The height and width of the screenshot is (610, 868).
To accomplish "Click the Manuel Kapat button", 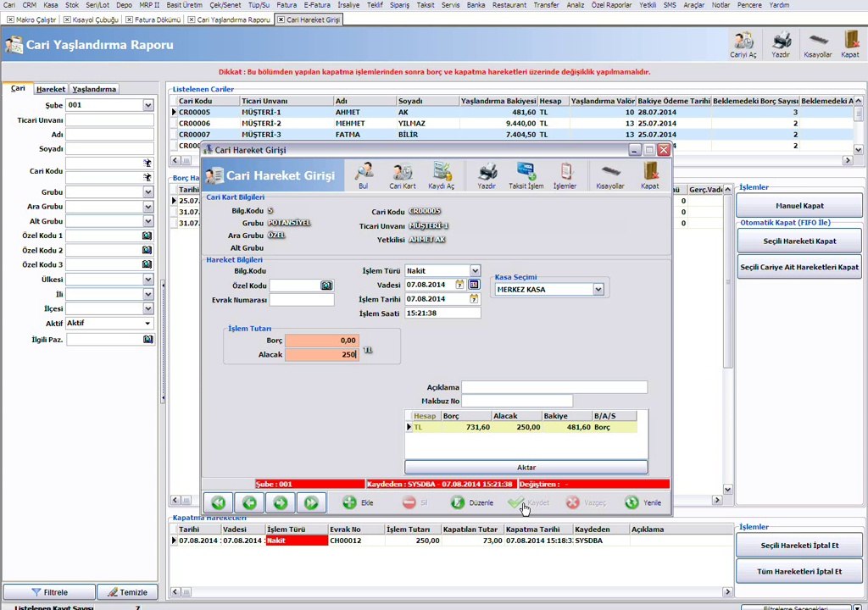I will click(x=799, y=205).
